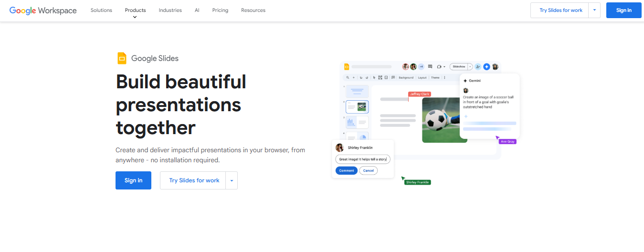Select the cursor tool in mockup toolbar

(x=374, y=78)
